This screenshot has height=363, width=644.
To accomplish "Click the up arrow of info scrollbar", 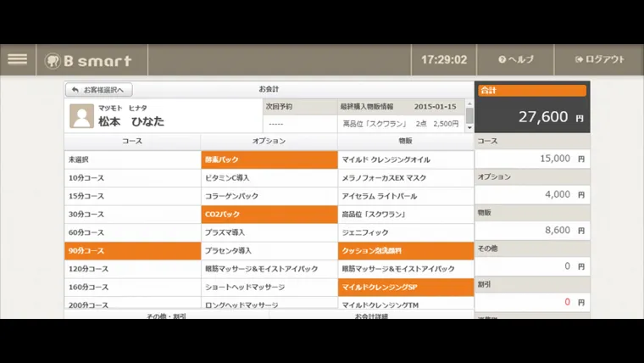I will 469,103.
